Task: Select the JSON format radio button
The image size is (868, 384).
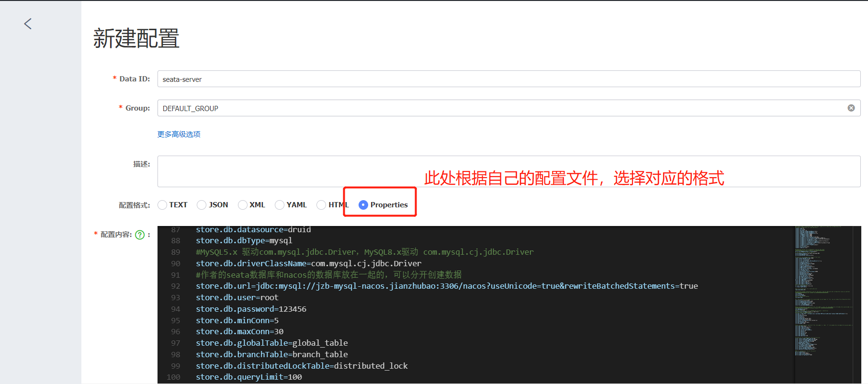Action: (x=202, y=205)
